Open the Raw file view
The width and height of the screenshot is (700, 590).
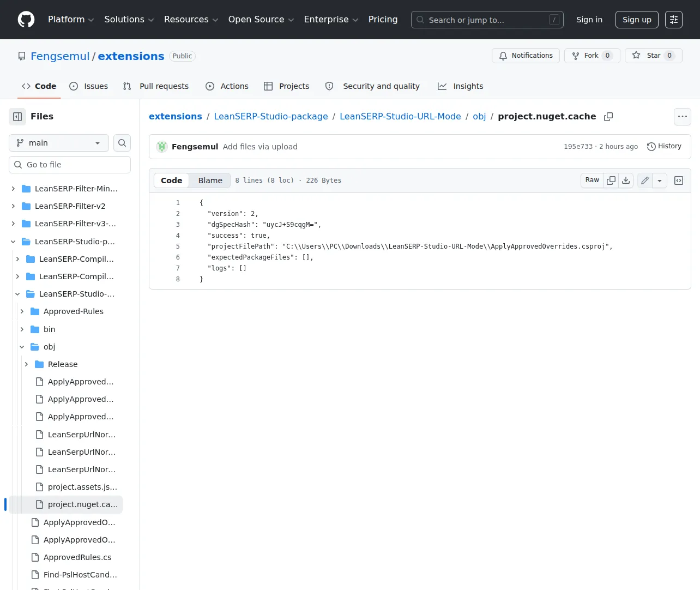[x=593, y=180]
